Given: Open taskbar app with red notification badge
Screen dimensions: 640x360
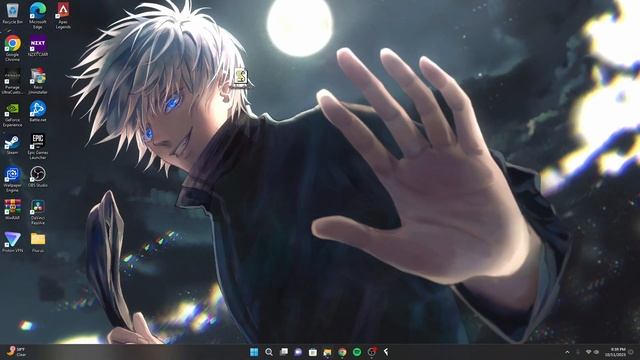Looking at the screenshot, I should click(371, 352).
